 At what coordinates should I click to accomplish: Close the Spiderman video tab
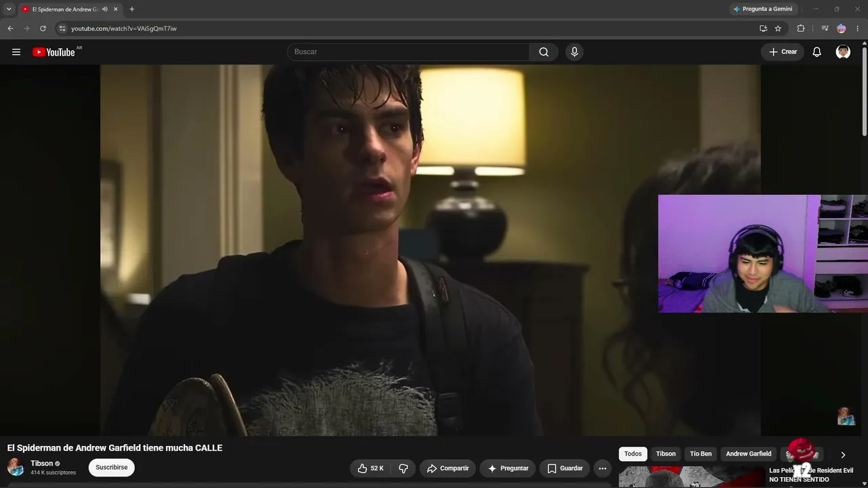tap(116, 9)
